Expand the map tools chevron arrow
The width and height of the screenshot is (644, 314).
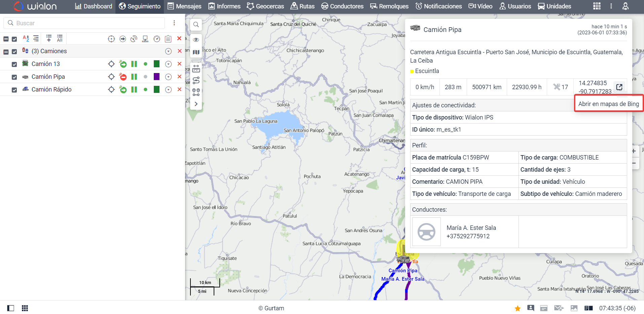[x=196, y=104]
